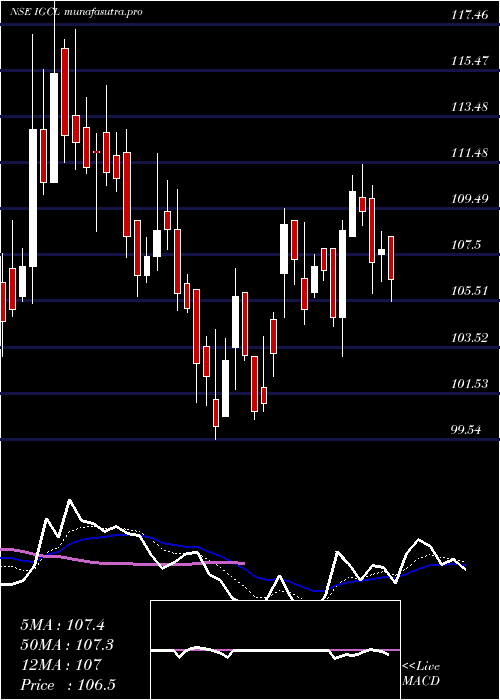Click the 105.51 price axis label
This screenshot has width=500, height=700.
click(469, 291)
